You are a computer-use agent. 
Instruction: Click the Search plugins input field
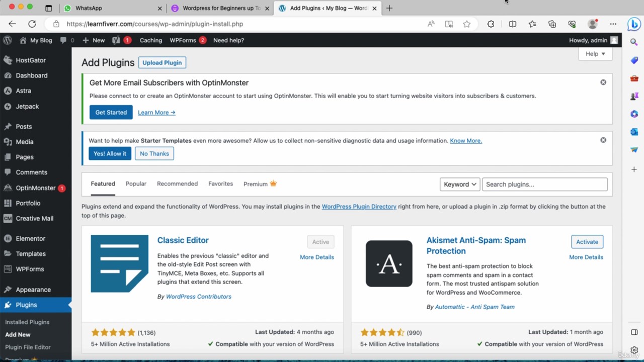545,185
